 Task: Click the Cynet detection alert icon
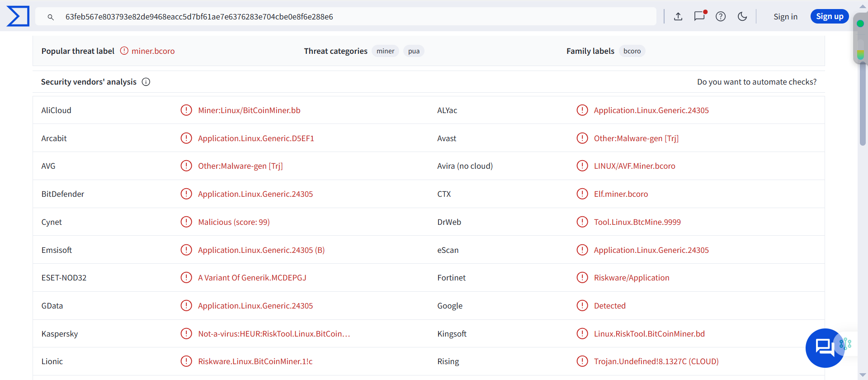186,222
